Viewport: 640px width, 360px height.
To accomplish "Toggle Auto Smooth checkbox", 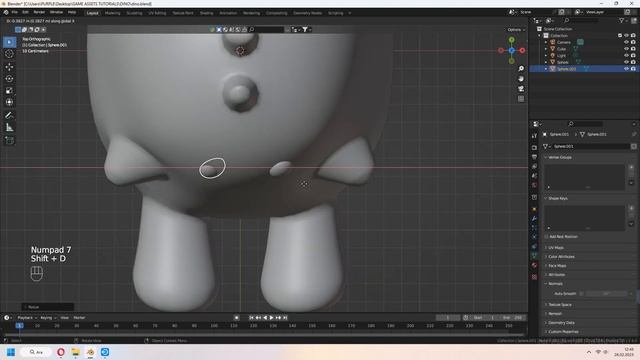I will [x=581, y=293].
